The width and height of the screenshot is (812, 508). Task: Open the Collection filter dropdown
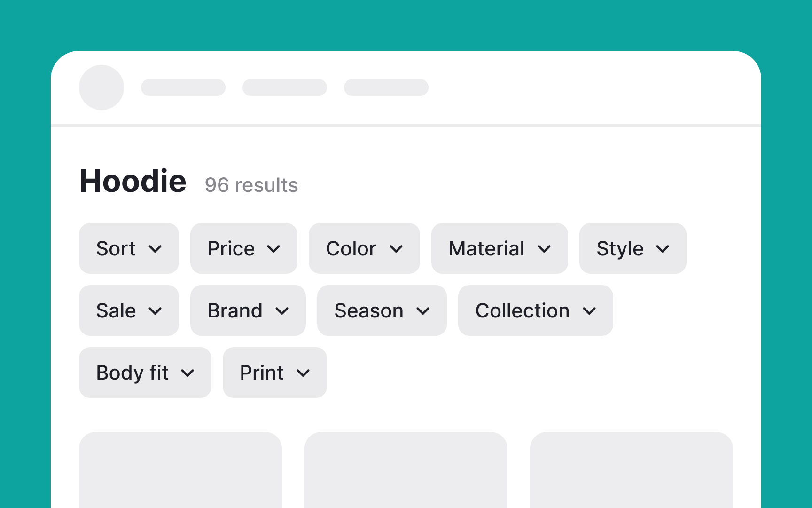point(535,310)
